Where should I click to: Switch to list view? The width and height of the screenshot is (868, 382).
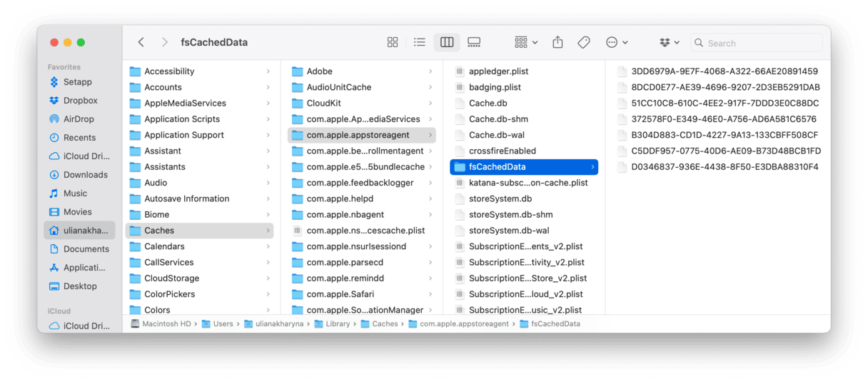pyautogui.click(x=420, y=42)
